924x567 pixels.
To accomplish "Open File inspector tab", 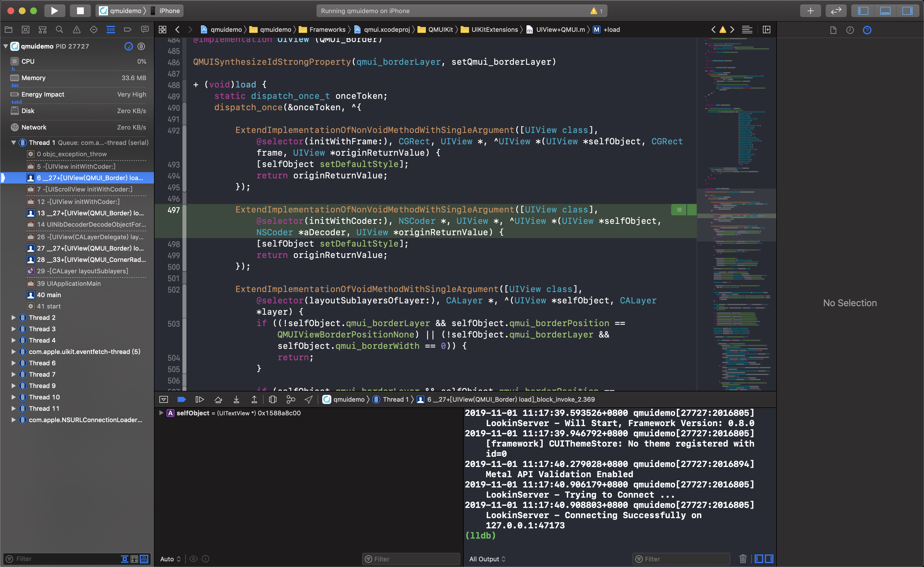I will click(833, 30).
